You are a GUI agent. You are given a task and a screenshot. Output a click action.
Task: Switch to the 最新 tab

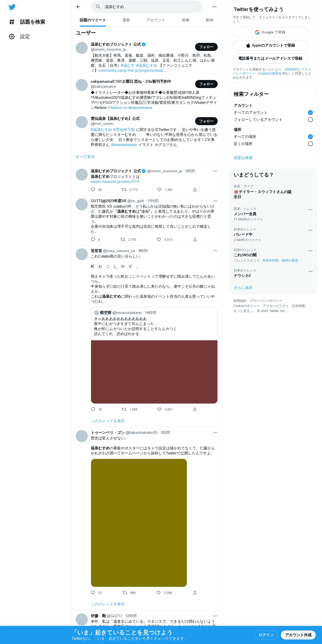coord(126,20)
